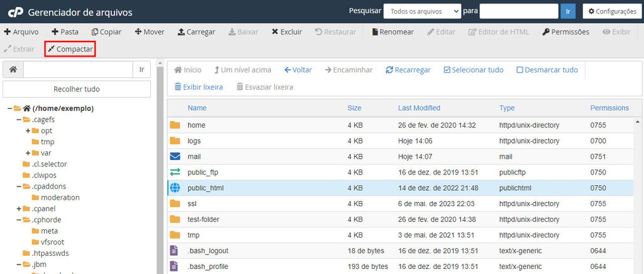The height and width of the screenshot is (274, 644).
Task: Click the .bash_logout file icon
Action: click(x=174, y=251)
